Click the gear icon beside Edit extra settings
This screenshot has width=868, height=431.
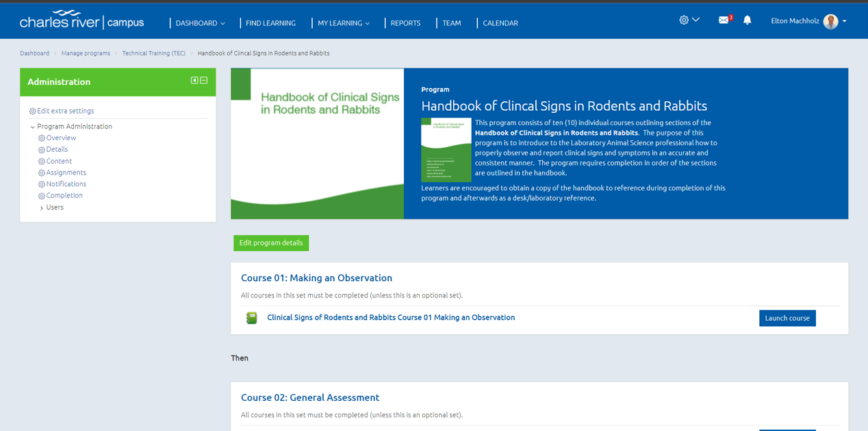click(x=32, y=112)
